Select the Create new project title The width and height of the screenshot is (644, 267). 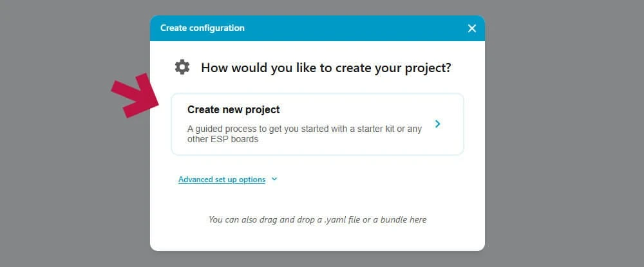234,109
